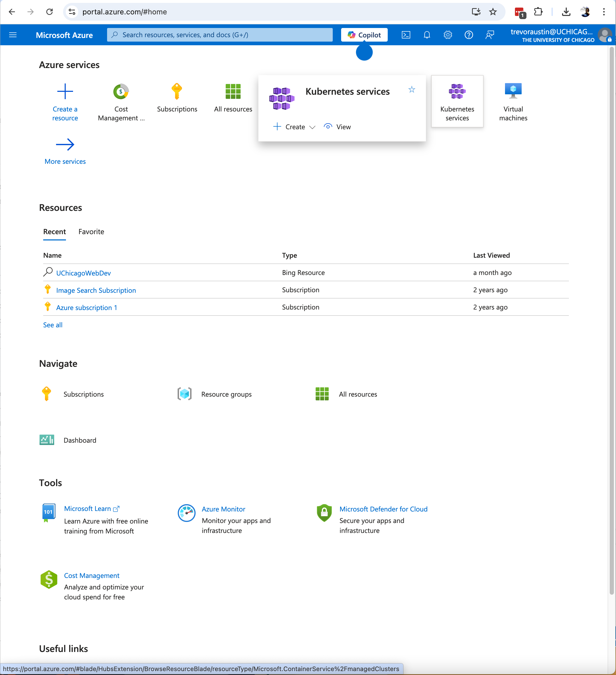
Task: Expand the Create dropdown on Kubernetes card
Action: click(x=312, y=127)
